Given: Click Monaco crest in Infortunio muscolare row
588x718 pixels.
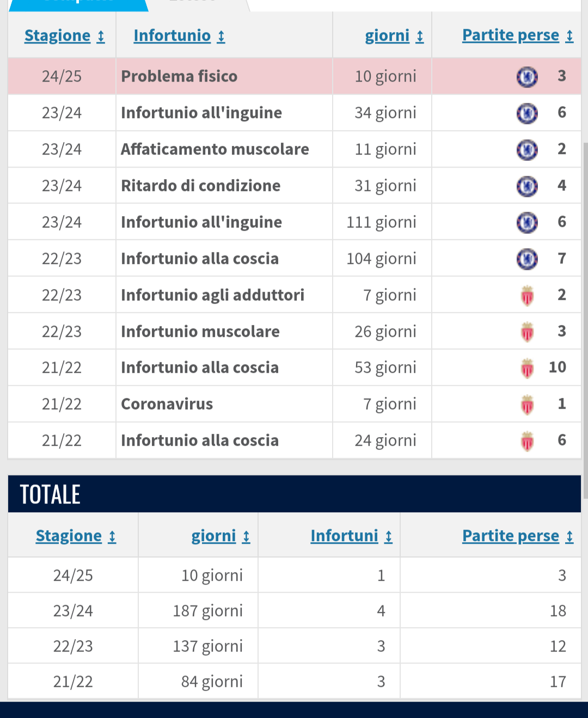Looking at the screenshot, I should tap(527, 332).
